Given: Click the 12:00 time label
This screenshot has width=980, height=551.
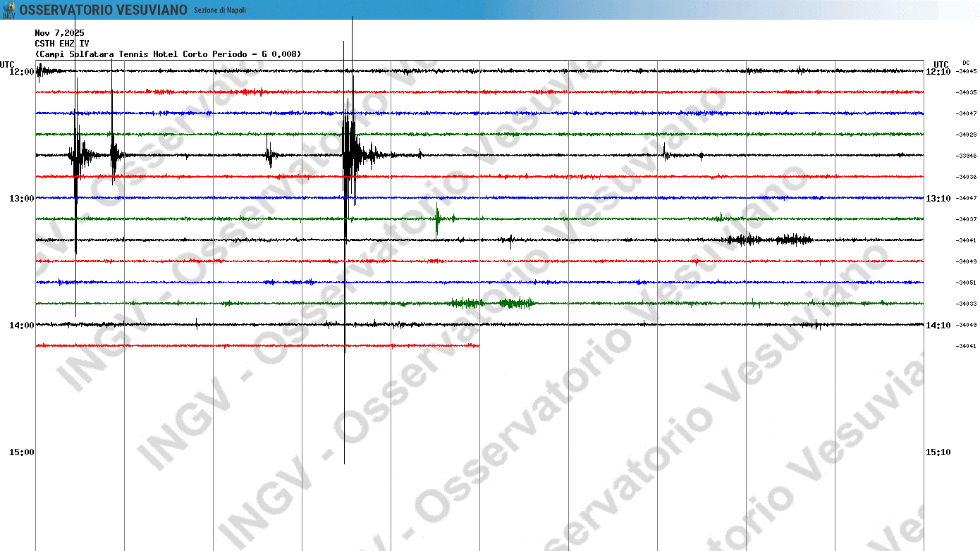Looking at the screenshot, I should [x=22, y=72].
